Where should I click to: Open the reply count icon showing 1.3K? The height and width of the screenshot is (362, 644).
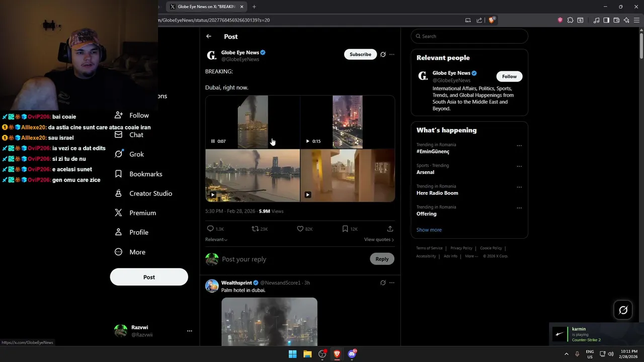[x=210, y=229]
